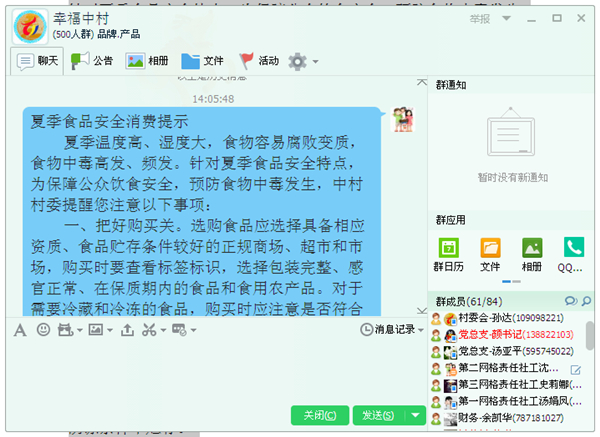600x437 pixels.
Task: Open the emoji smiley picker
Action: pos(43,329)
